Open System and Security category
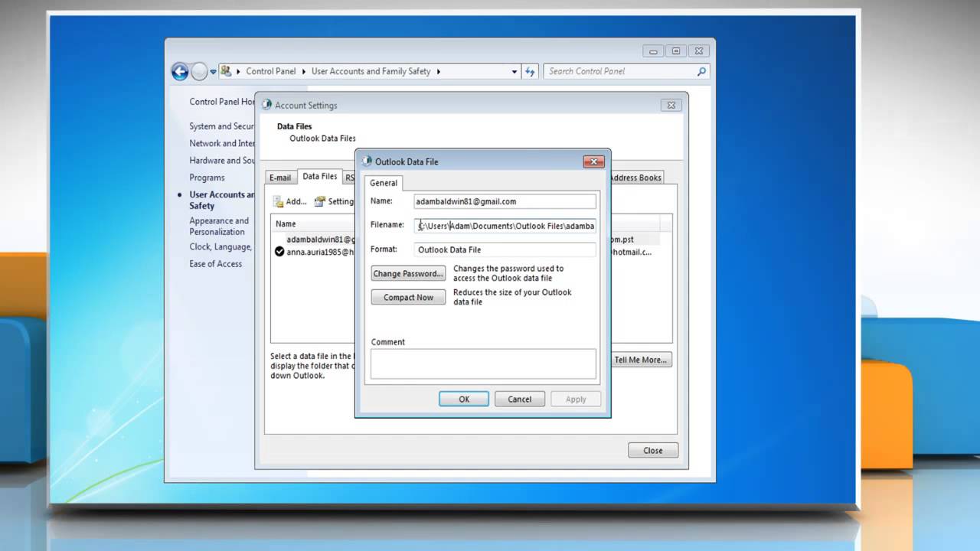This screenshot has width=980, height=551. 222,126
